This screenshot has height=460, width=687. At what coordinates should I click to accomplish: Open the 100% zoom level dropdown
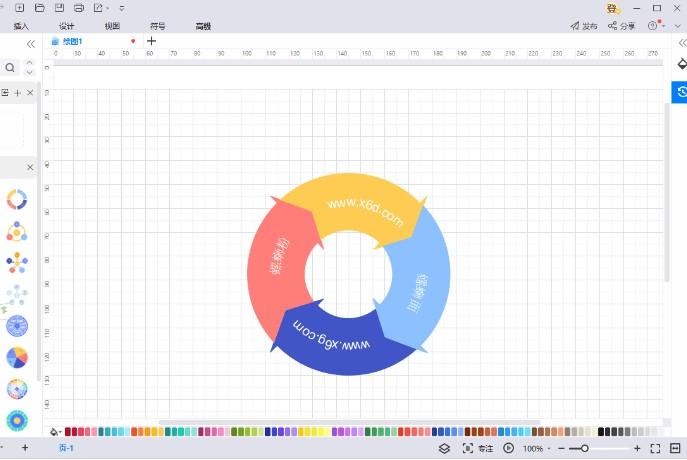click(x=537, y=448)
